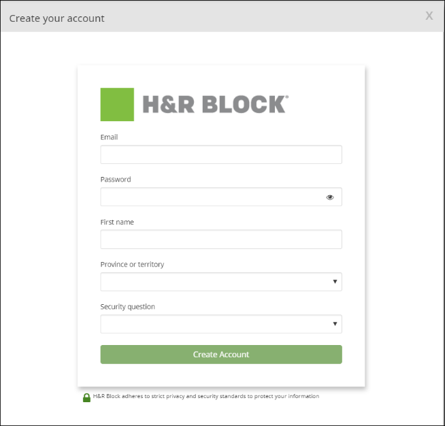Click the H&R BLOCK wordmark

[216, 104]
